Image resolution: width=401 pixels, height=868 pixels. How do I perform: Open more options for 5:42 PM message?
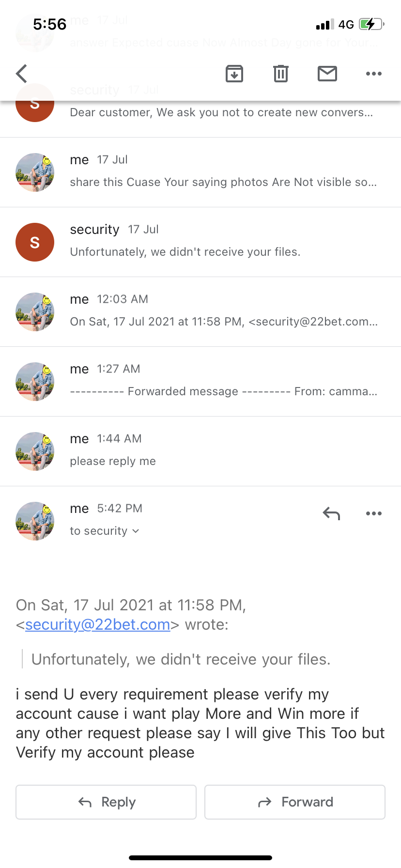click(374, 513)
